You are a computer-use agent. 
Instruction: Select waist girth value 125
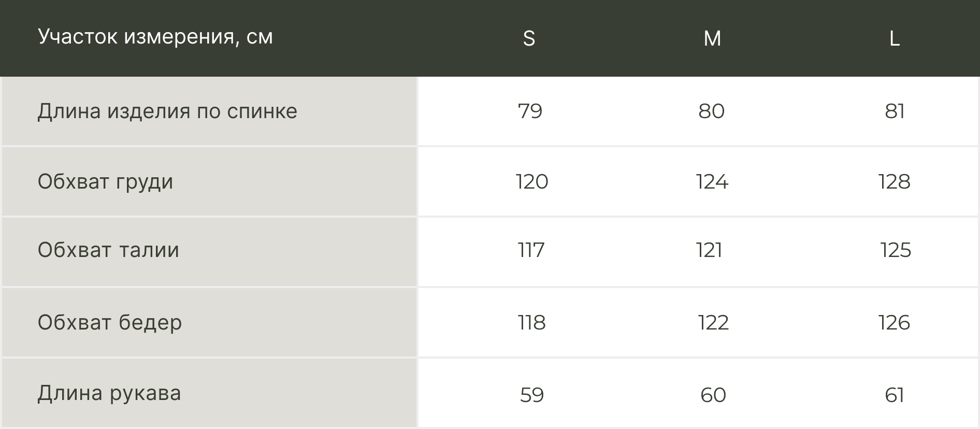895,251
